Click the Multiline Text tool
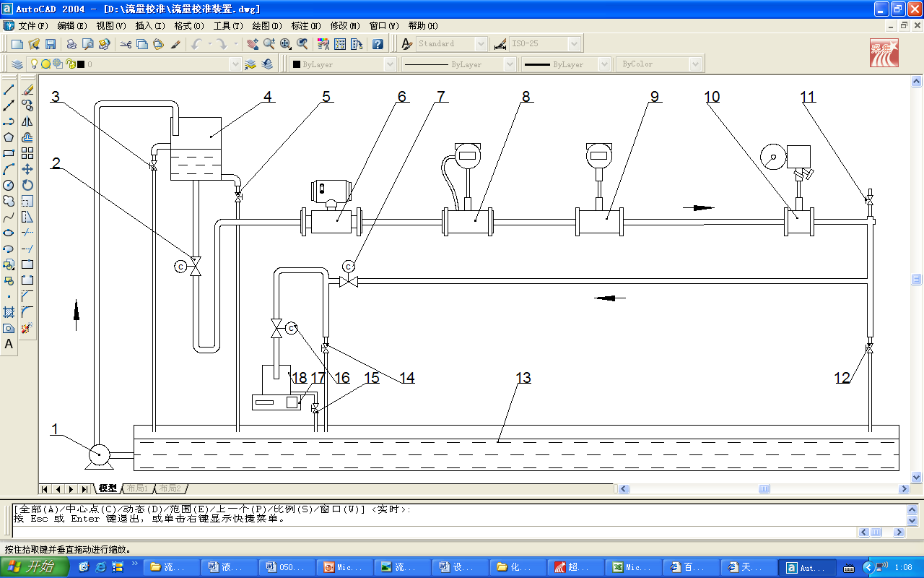The image size is (924, 578). (x=9, y=344)
